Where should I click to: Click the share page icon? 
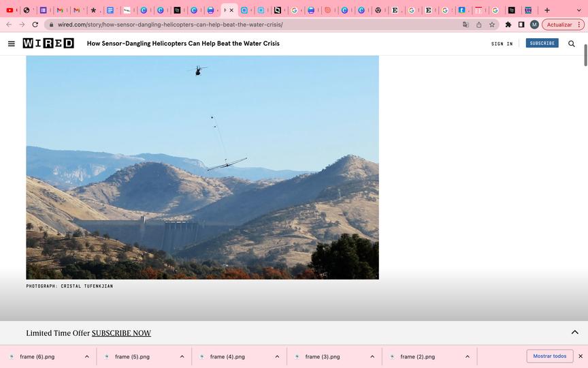coord(479,25)
